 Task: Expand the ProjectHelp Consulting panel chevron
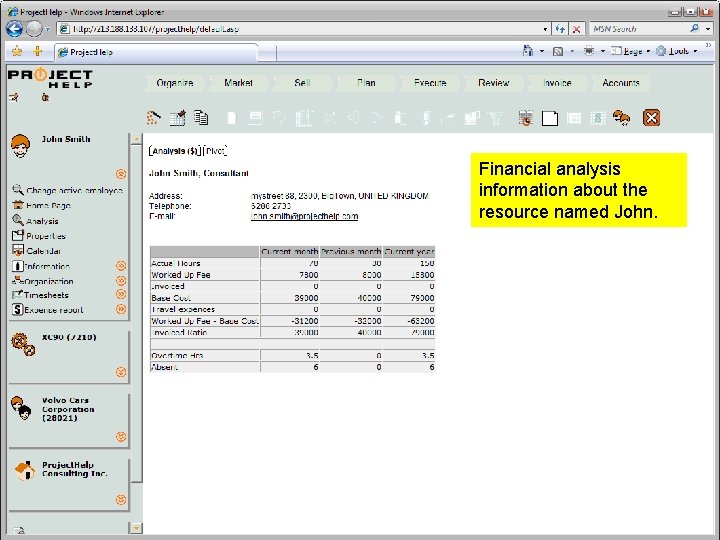(121, 500)
